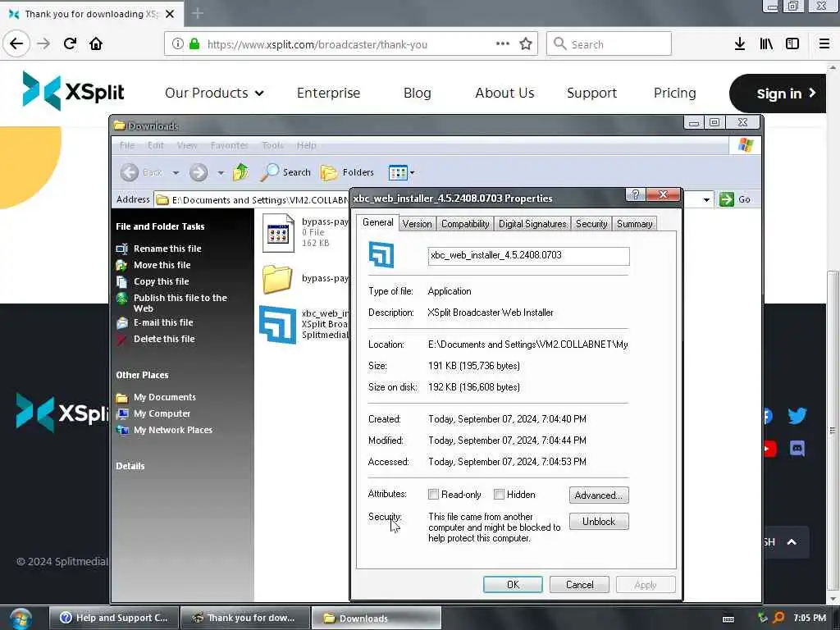Confirm Properties dialog with OK
Screen dimensions: 840x630
(513, 584)
